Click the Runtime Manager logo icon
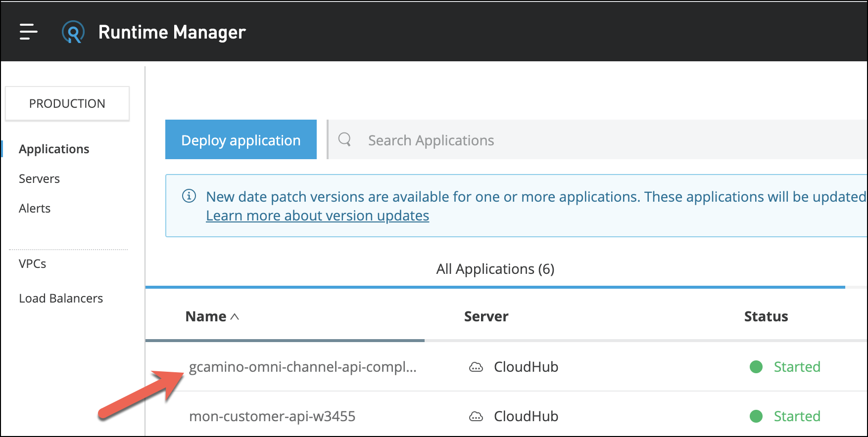 [73, 32]
